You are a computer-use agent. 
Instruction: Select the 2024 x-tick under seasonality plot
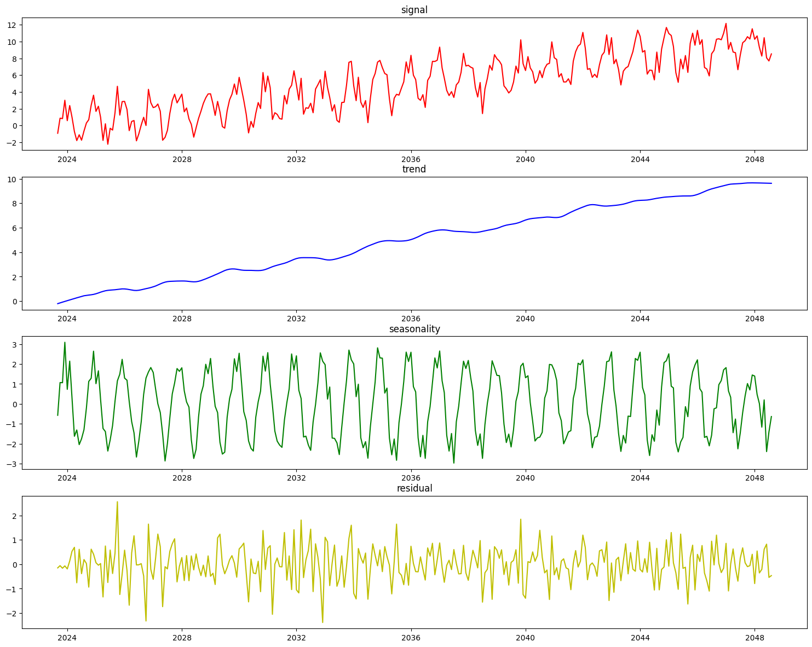(x=67, y=478)
